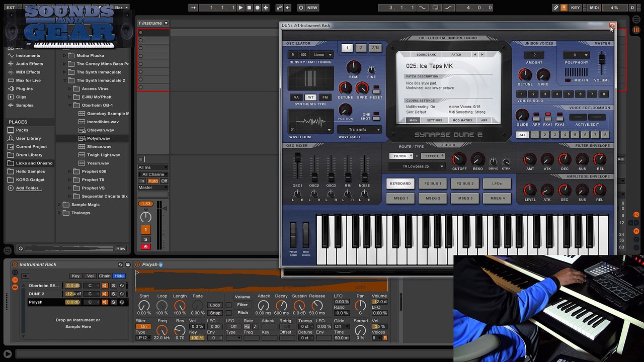The width and height of the screenshot is (644, 362).
Task: Open the Transients wavetable dropdown
Action: tap(360, 129)
